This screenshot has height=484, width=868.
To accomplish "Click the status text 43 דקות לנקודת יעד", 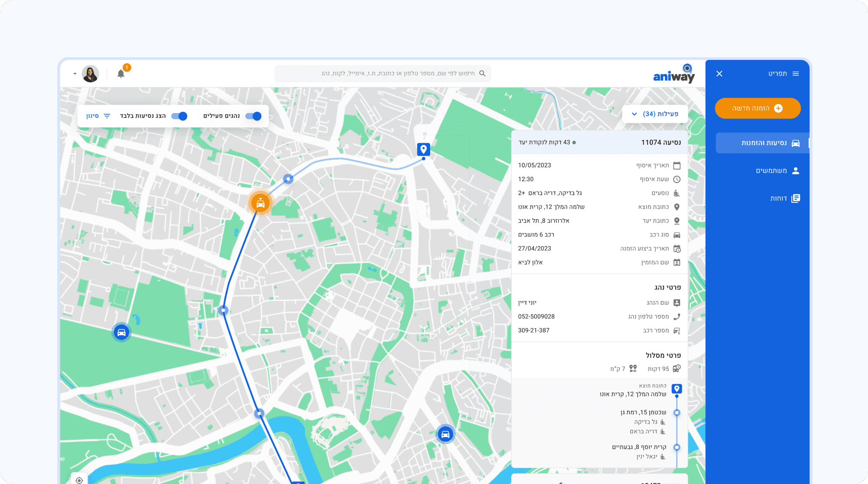I will pos(544,142).
